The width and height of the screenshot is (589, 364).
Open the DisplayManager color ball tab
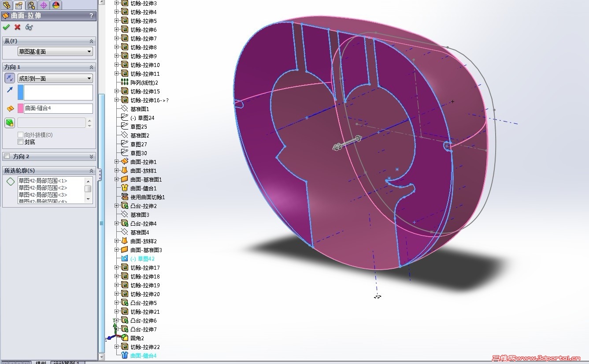click(56, 5)
